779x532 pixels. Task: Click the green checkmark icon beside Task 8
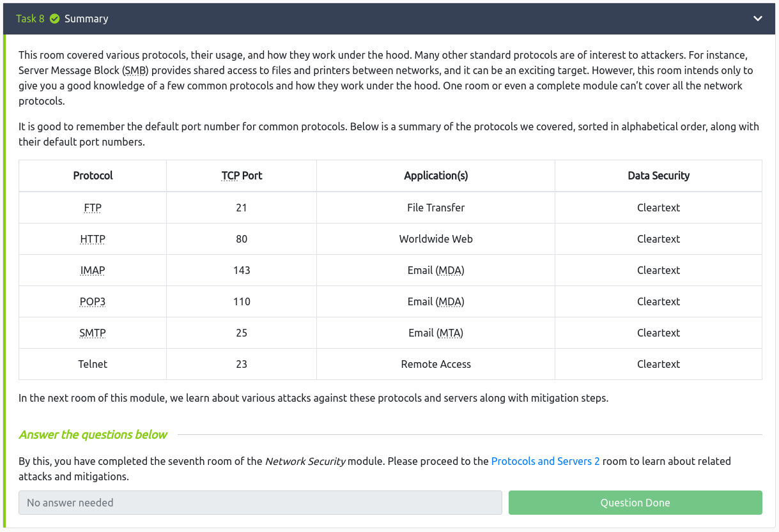click(x=54, y=19)
